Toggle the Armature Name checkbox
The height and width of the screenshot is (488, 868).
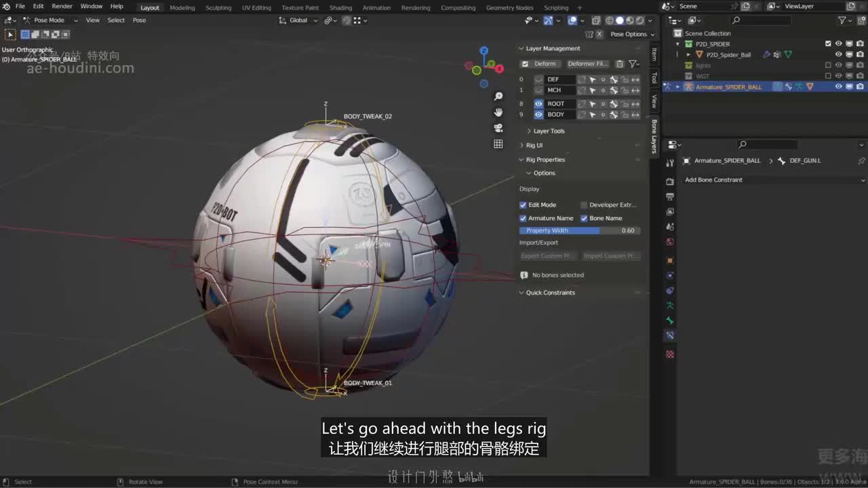(x=523, y=218)
